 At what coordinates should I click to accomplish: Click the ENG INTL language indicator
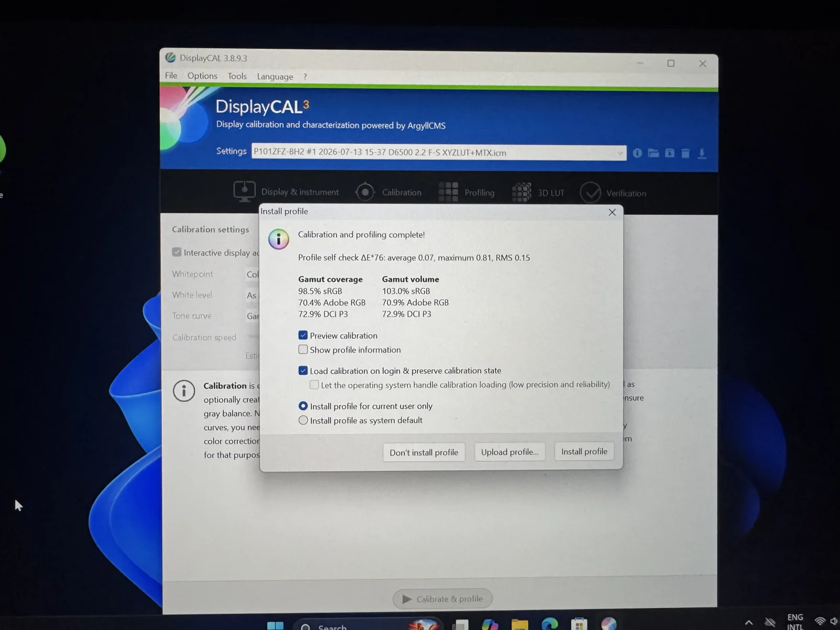coord(795,622)
